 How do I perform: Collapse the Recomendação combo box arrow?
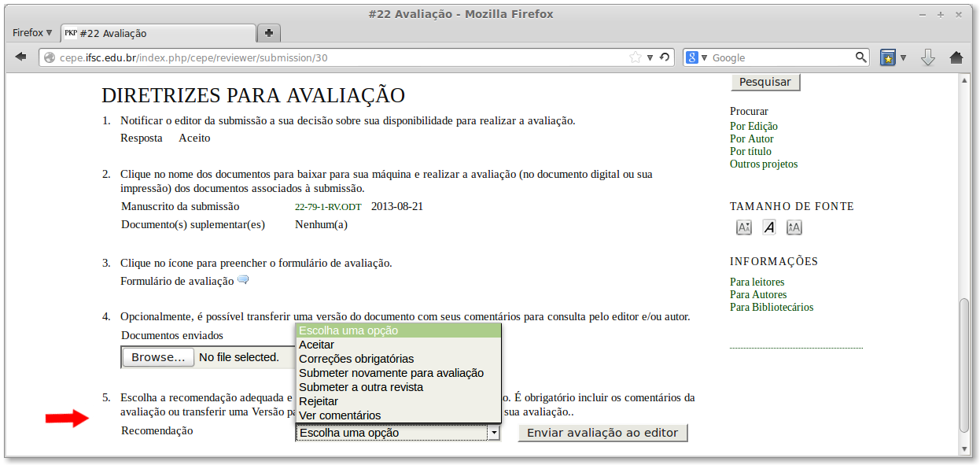pos(493,433)
